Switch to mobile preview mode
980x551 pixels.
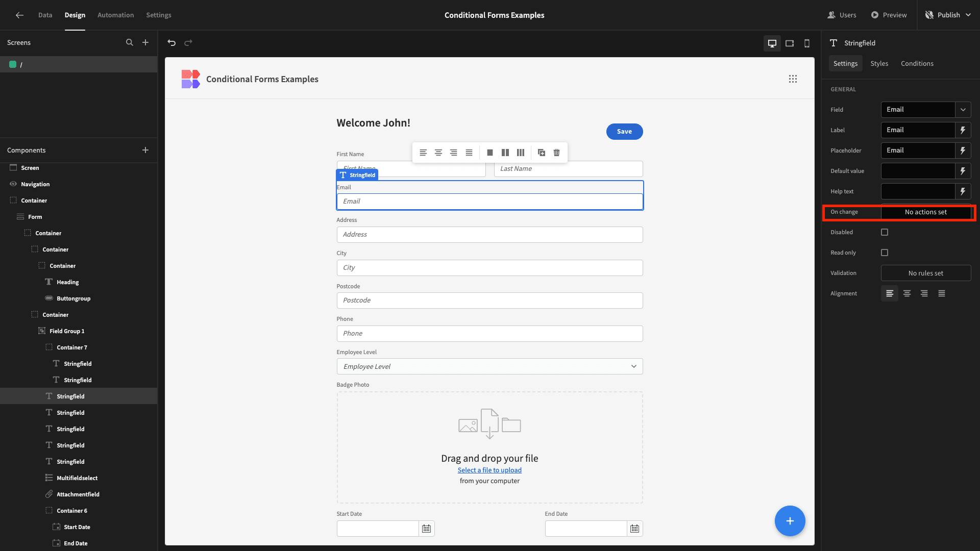point(807,43)
